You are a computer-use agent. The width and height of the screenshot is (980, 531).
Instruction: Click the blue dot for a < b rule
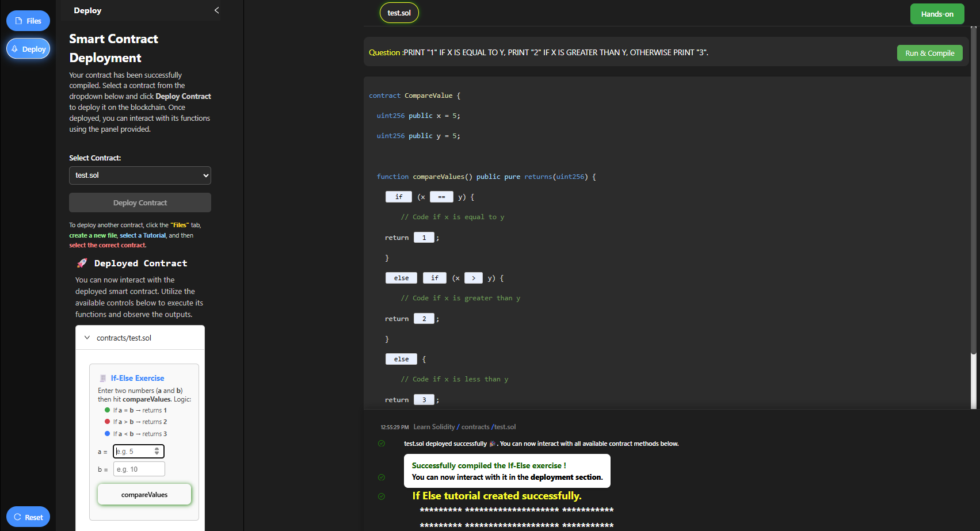pyautogui.click(x=107, y=434)
